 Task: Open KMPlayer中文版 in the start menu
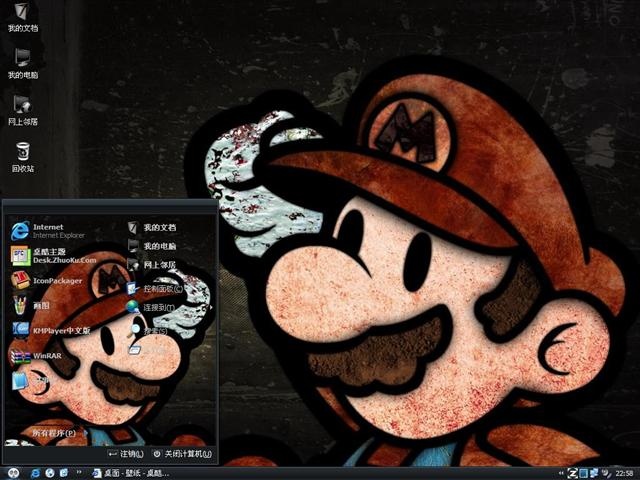pyautogui.click(x=51, y=330)
